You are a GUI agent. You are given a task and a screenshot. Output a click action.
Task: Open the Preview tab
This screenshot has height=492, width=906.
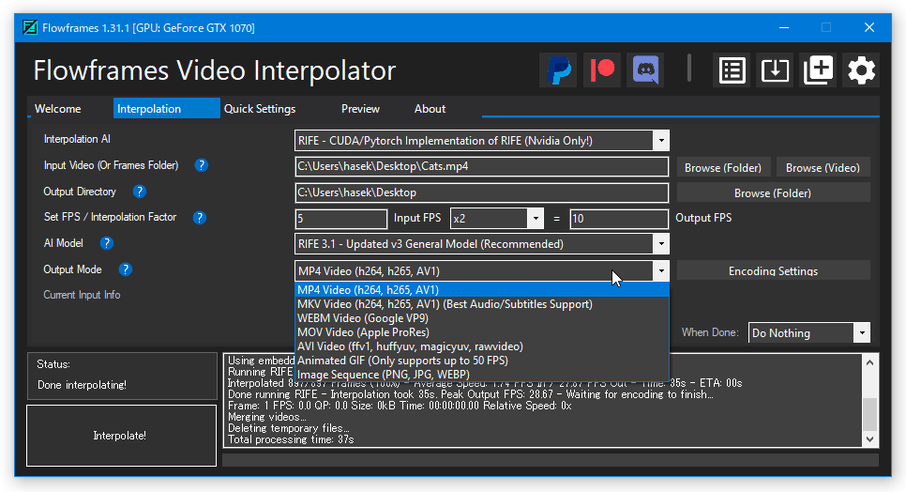click(x=360, y=109)
